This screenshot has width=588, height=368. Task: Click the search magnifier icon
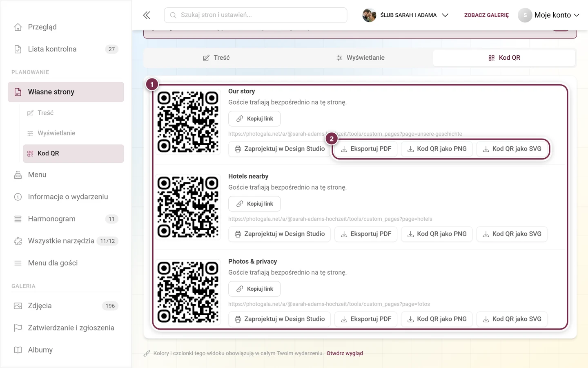[173, 15]
